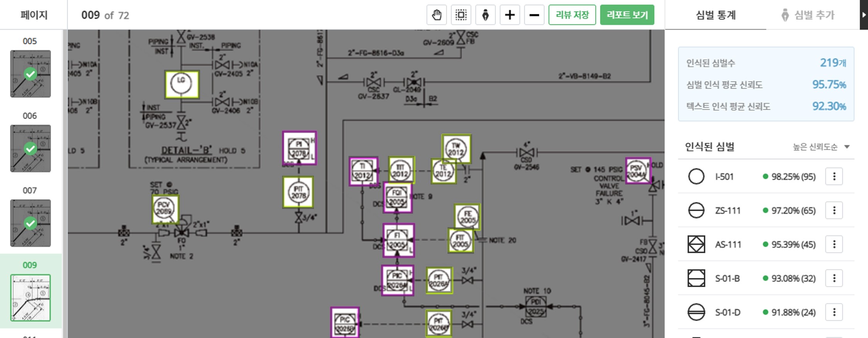The image size is (868, 338).
Task: Select the LG symbol on the drawing
Action: point(182,84)
